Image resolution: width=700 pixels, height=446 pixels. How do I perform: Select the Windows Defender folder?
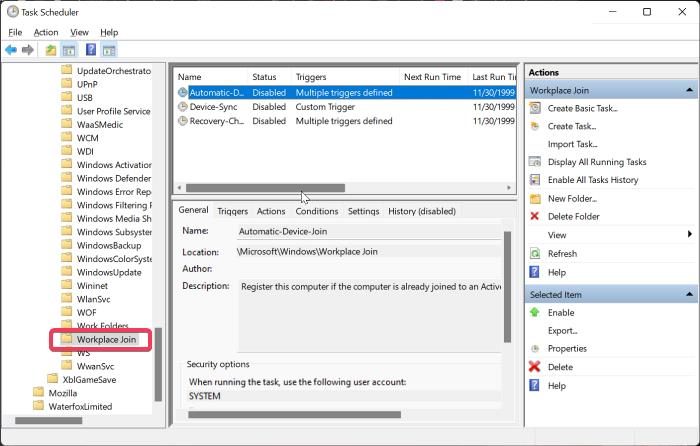pyautogui.click(x=114, y=178)
